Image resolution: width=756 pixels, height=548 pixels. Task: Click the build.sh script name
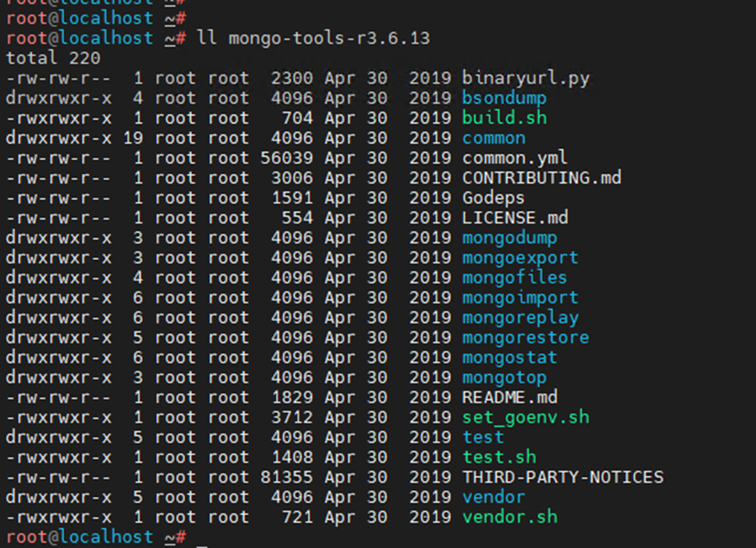click(x=504, y=118)
